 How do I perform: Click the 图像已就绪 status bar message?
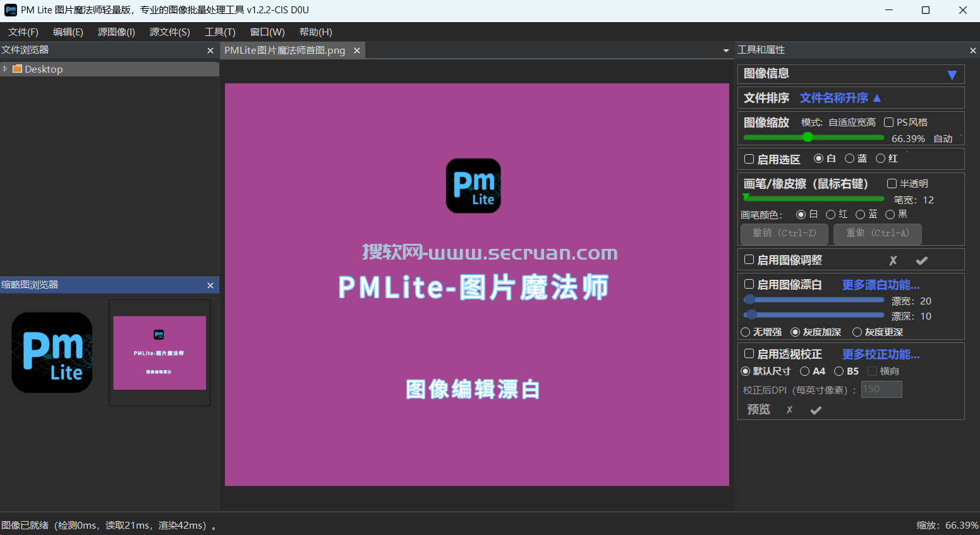tap(108, 525)
